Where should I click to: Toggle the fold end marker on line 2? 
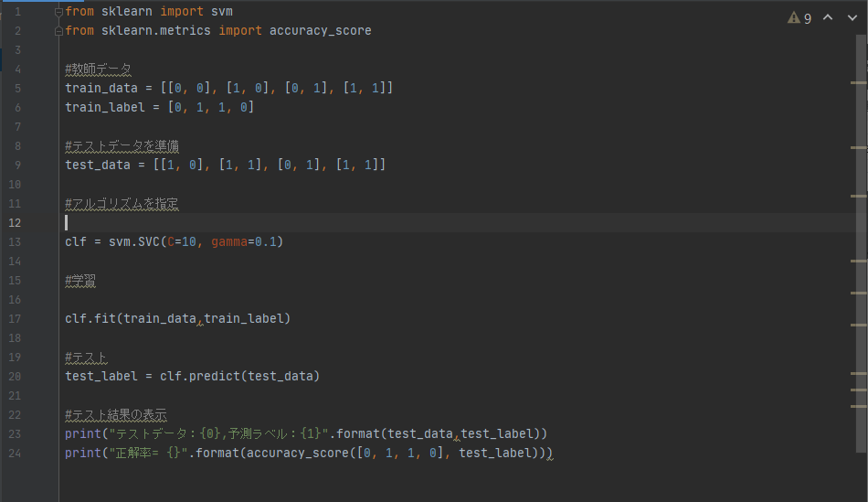[58, 32]
